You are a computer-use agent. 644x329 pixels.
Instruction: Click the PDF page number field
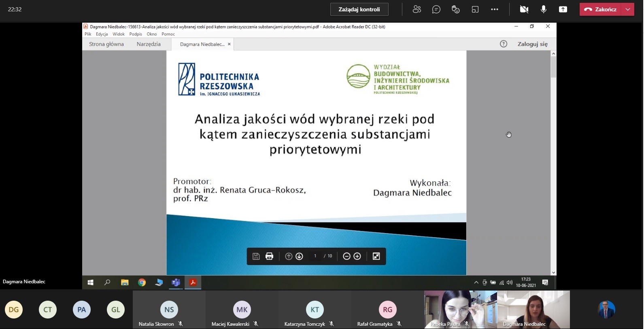tap(315, 256)
